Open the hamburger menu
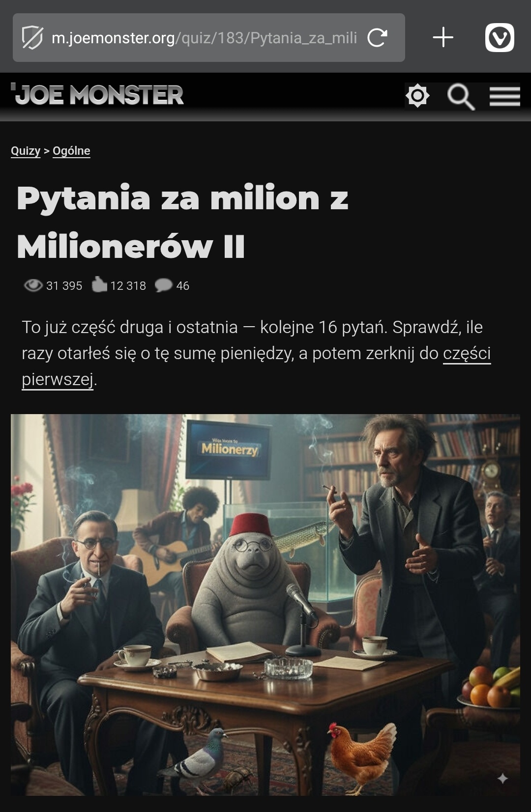This screenshot has width=531, height=812. click(505, 96)
